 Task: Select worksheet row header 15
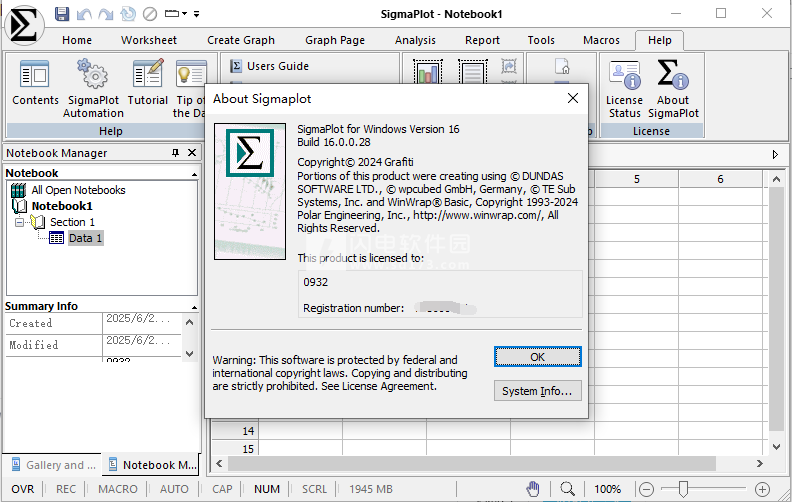coord(235,448)
